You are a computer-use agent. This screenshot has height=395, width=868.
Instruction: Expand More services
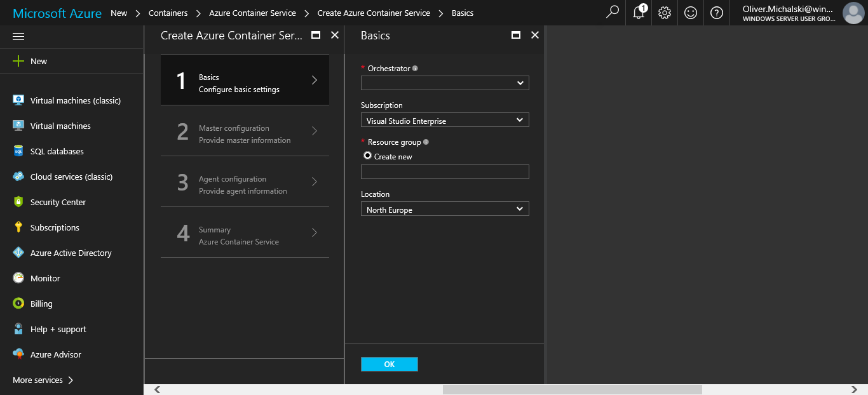tap(43, 380)
